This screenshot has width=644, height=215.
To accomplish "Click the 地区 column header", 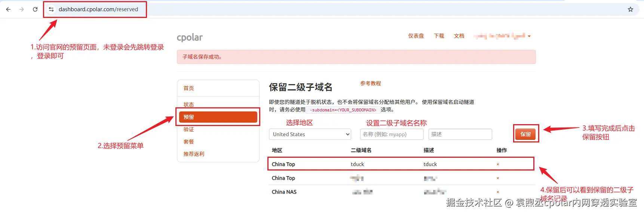I will (x=277, y=150).
